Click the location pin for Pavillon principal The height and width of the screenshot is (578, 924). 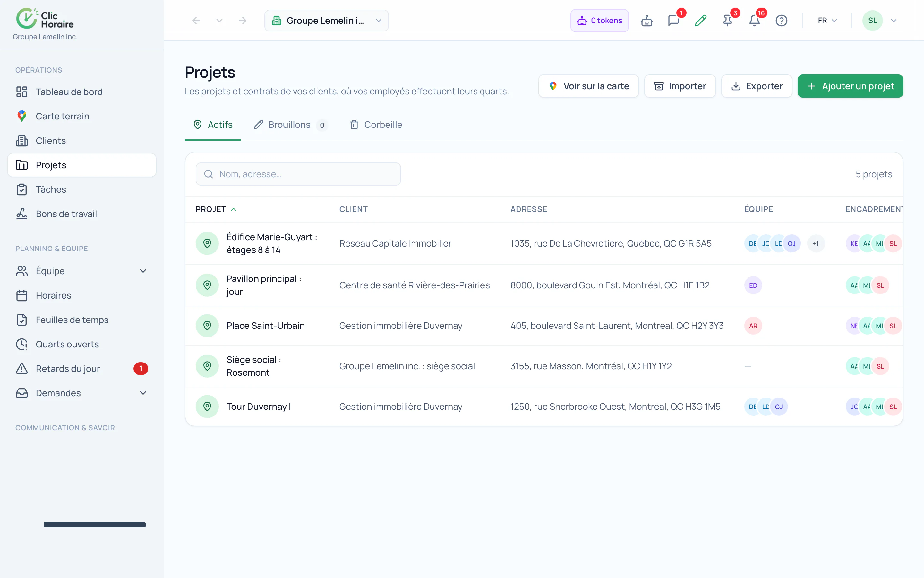pos(207,285)
